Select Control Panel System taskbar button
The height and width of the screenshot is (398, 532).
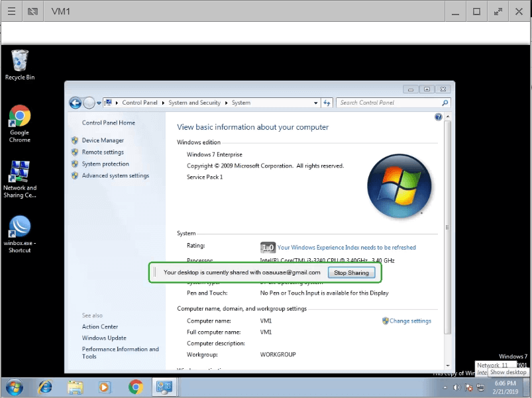164,387
